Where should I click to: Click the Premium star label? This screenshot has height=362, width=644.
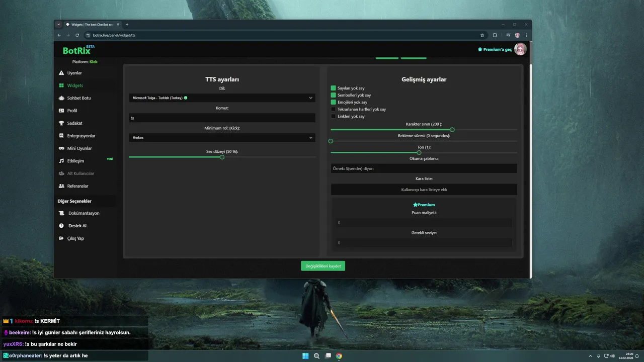pos(424,205)
